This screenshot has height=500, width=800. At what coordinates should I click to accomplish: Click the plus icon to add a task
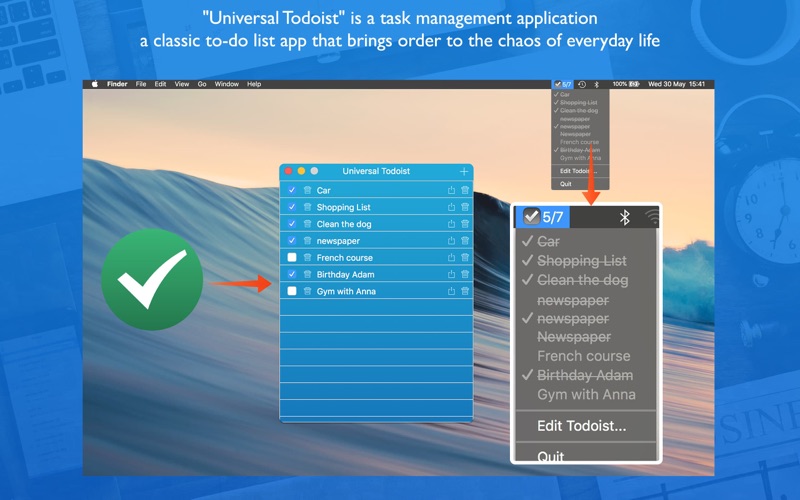(463, 172)
